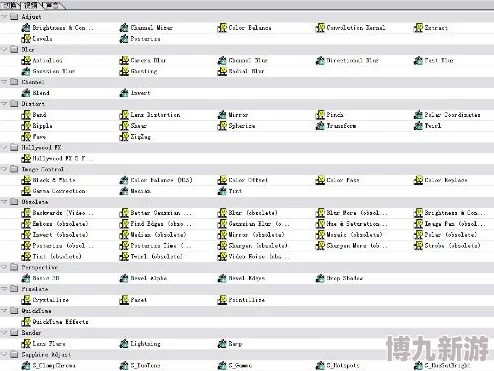Click the Crystallize effect icon
This screenshot has height=371, width=494.
26,300
